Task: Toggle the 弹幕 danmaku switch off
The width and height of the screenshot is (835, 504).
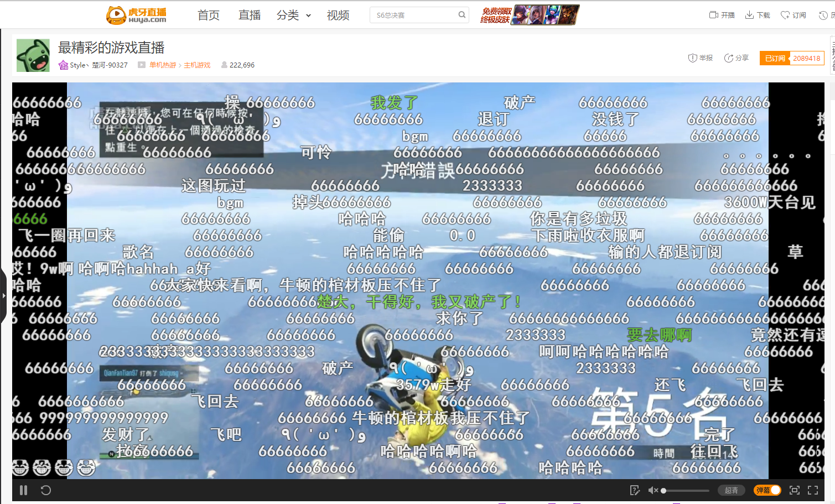Action: tap(767, 490)
